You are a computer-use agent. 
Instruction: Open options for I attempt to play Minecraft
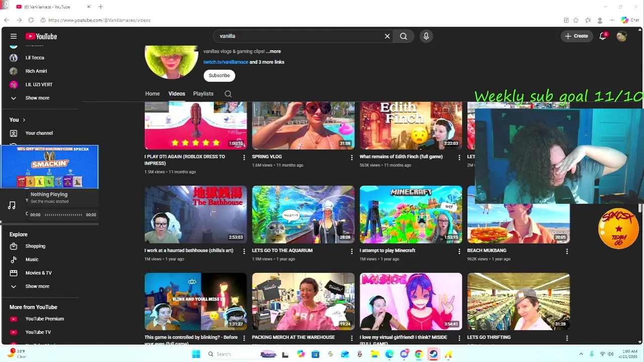coord(459,251)
